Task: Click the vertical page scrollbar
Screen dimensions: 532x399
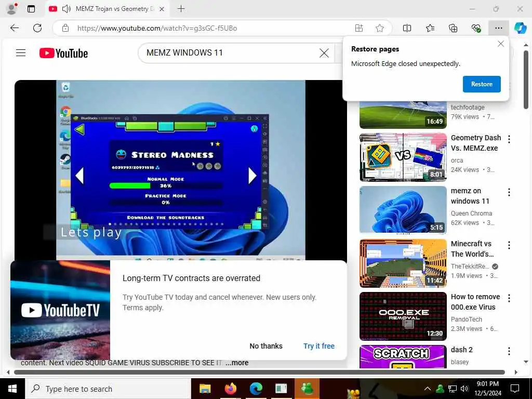Action: click(x=526, y=79)
